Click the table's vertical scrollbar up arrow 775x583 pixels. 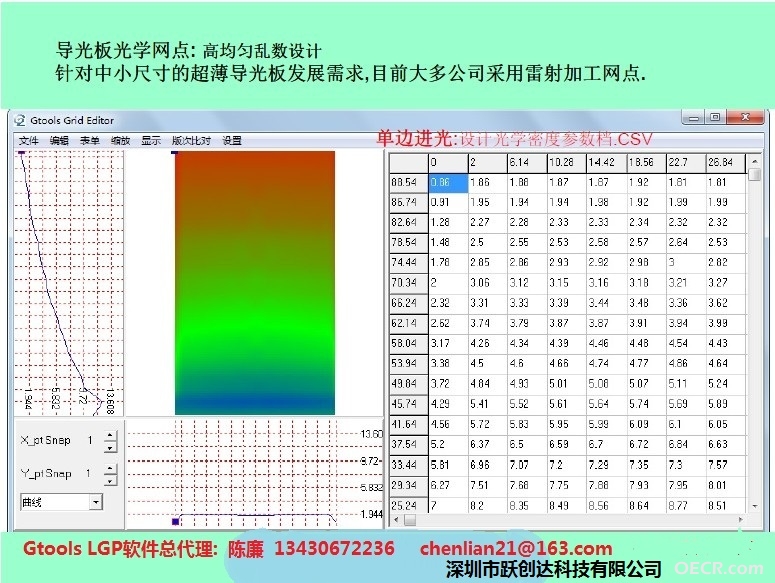click(755, 161)
